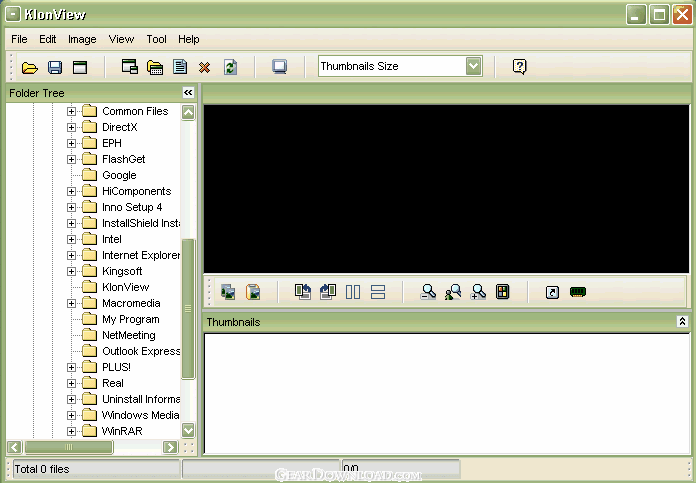This screenshot has width=696, height=483.
Task: Open the Edit menu
Action: pyautogui.click(x=47, y=39)
